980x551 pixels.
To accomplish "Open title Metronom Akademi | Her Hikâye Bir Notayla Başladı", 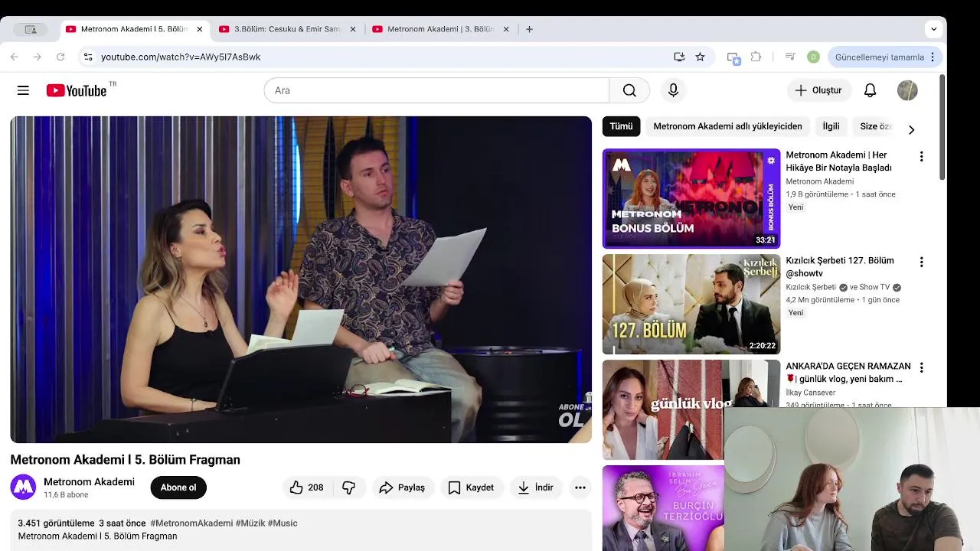I will pyautogui.click(x=839, y=161).
